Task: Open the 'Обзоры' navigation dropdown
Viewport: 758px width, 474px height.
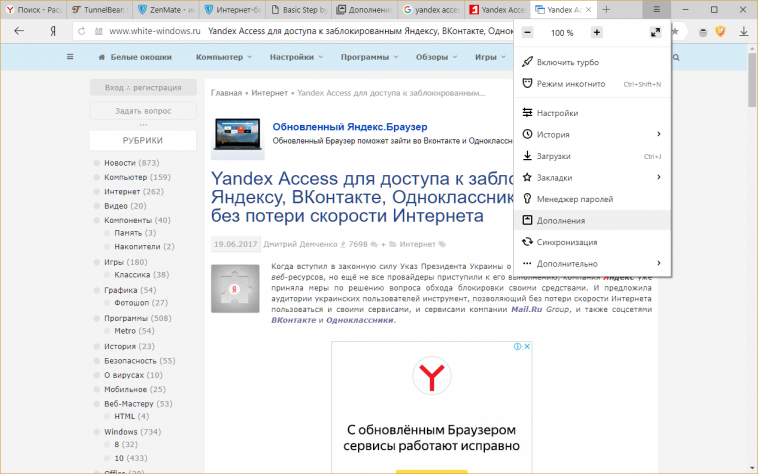Action: tap(436, 57)
